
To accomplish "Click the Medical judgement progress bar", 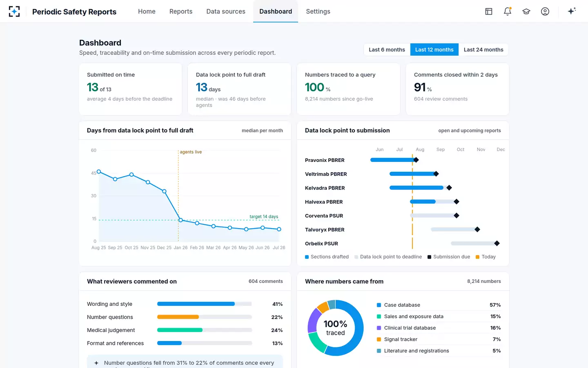I will [x=205, y=330].
